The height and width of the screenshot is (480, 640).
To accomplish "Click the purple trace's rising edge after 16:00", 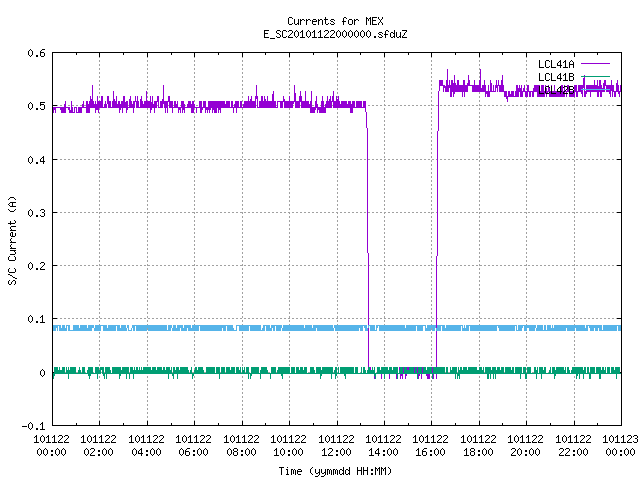I will click(437, 229).
